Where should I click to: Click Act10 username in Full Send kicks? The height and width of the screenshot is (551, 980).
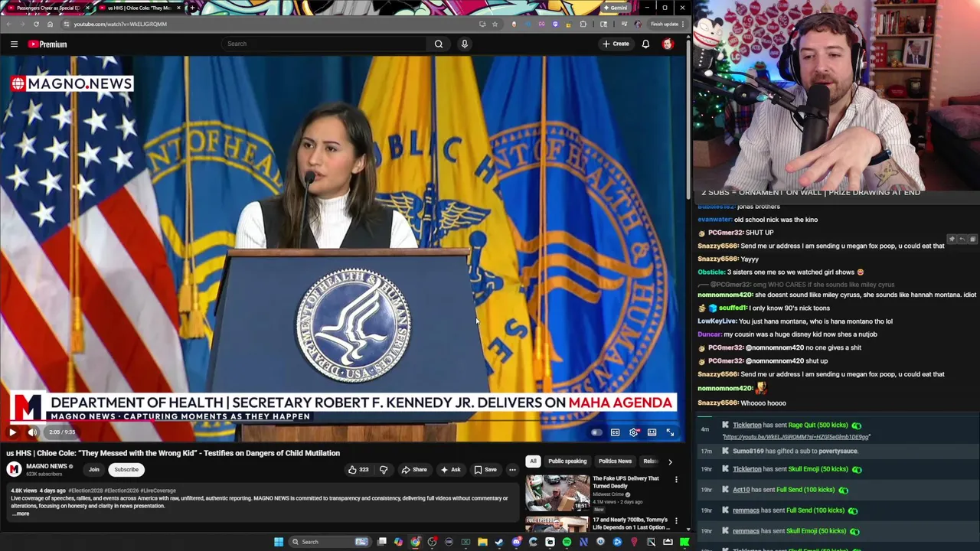coord(741,490)
